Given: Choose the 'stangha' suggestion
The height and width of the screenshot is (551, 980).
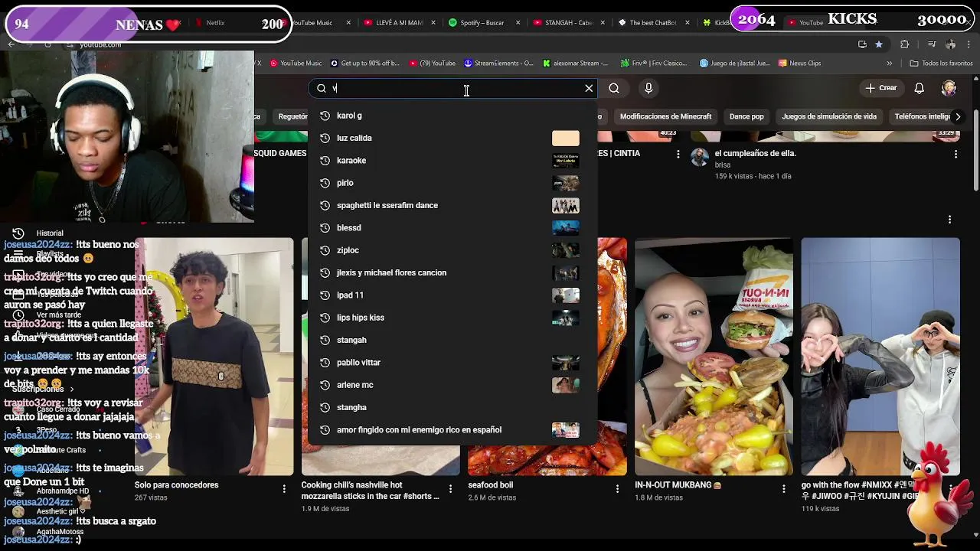Looking at the screenshot, I should click(452, 407).
